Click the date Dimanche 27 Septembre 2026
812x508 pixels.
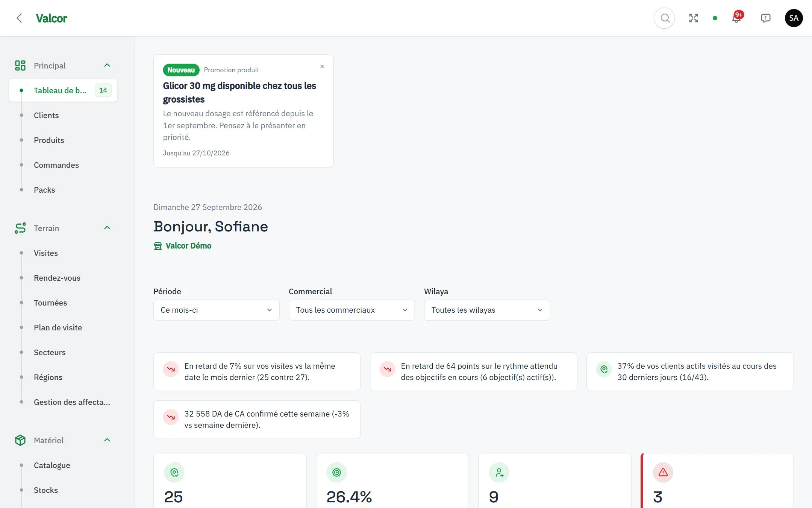pyautogui.click(x=208, y=207)
